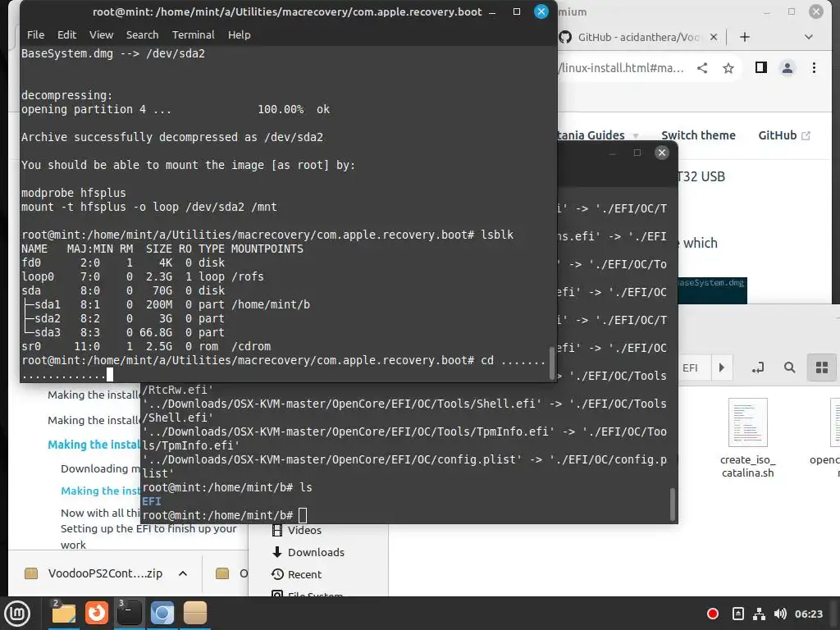This screenshot has width=840, height=630.
Task: Open the browser profile icon
Action: pos(787,68)
